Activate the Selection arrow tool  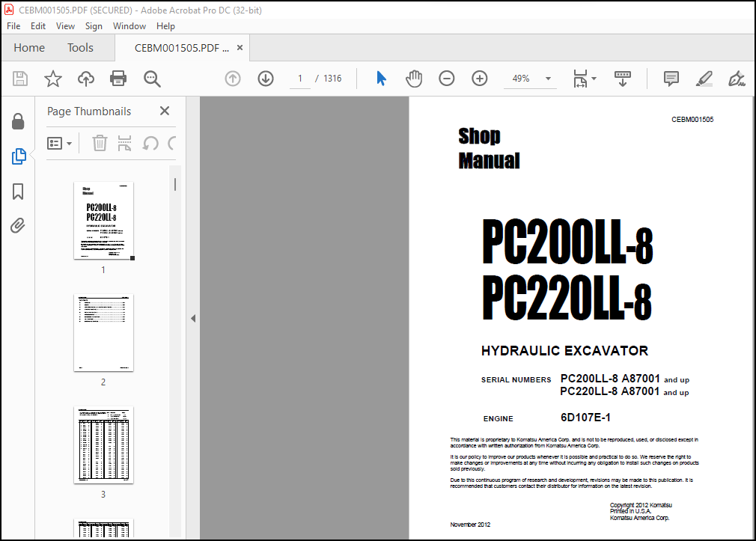pos(382,78)
